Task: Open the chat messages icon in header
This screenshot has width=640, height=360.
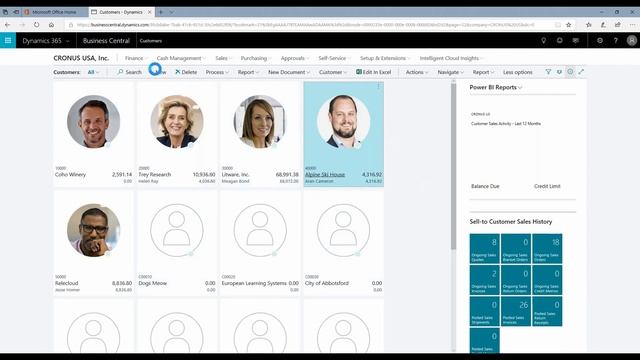Action: pos(576,40)
